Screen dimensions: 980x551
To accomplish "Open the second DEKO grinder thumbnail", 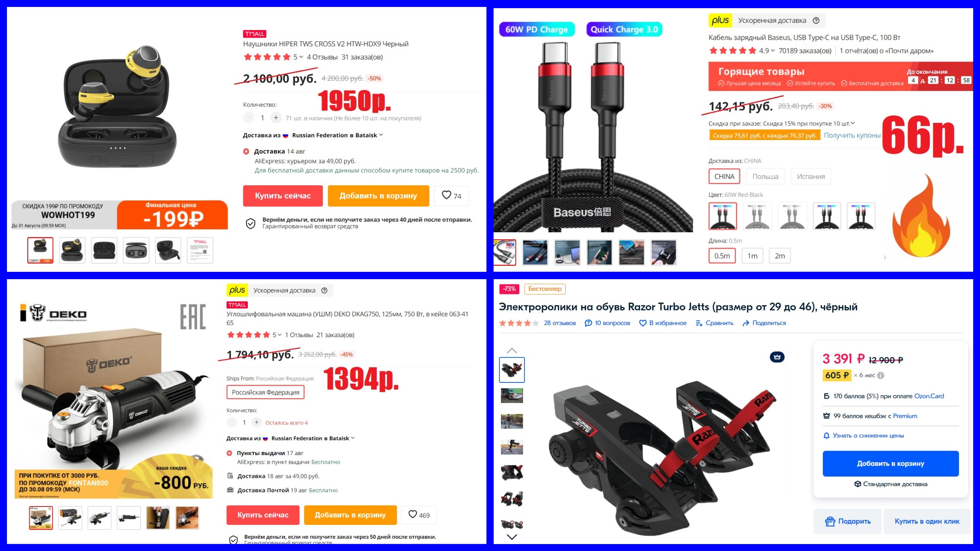I will (70, 518).
